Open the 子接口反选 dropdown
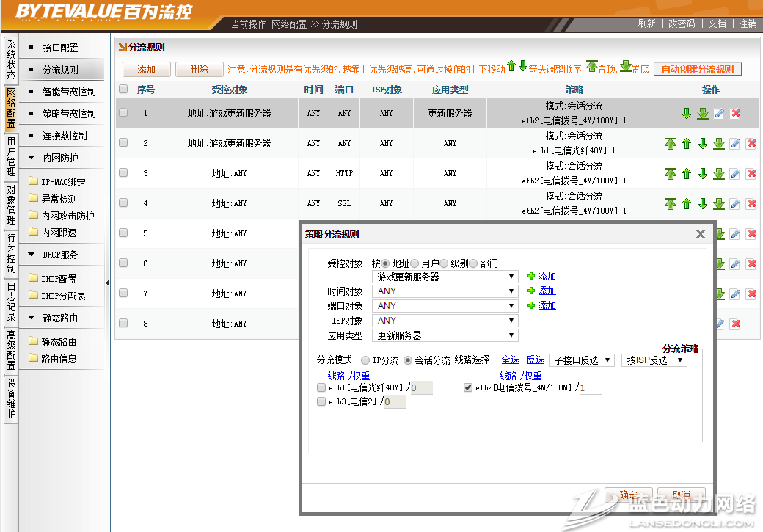Viewport: 763px width, 532px height. [x=582, y=360]
